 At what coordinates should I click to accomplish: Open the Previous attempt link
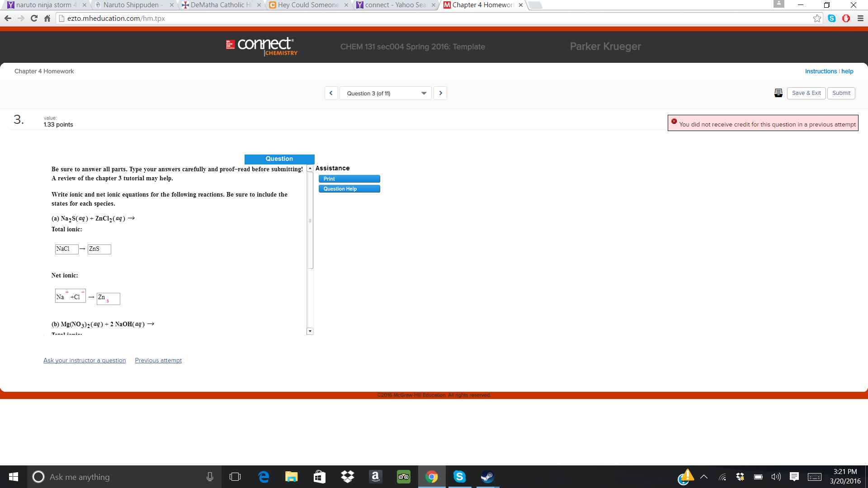click(158, 360)
